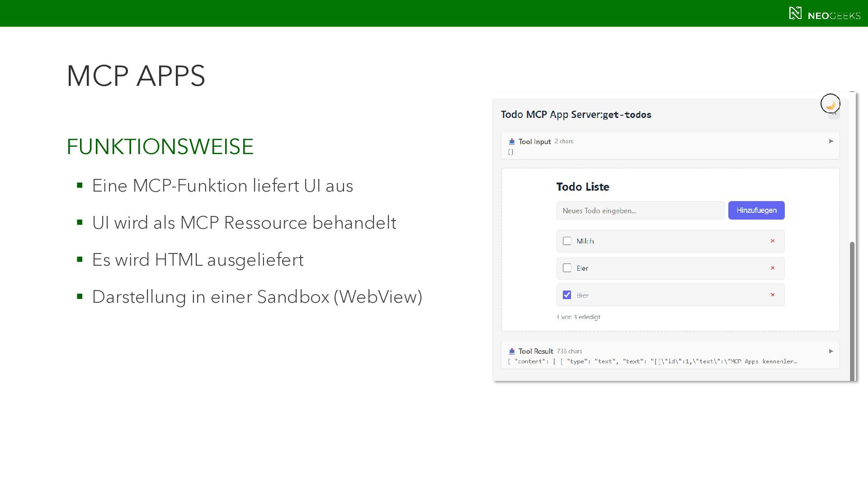Focus the Neues Todo eingeben field

click(x=640, y=211)
